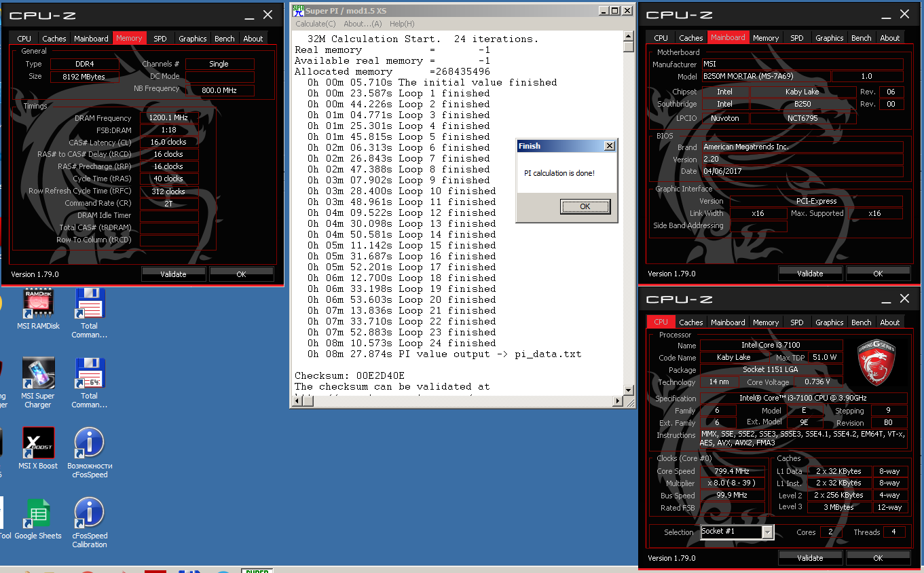Open Graphics tab in Memory CPU-Z window
Viewport: 924px width, 573px height.
192,39
